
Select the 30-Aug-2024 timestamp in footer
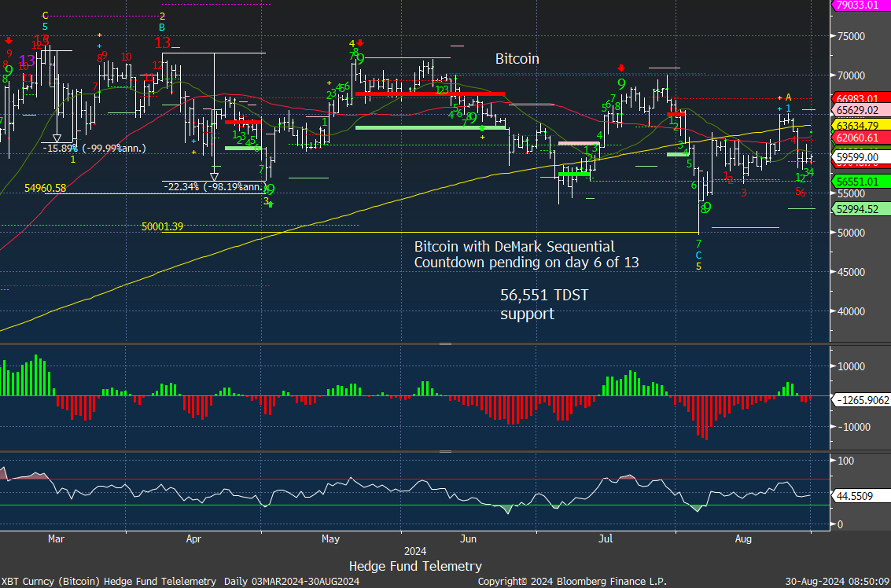[x=837, y=581]
